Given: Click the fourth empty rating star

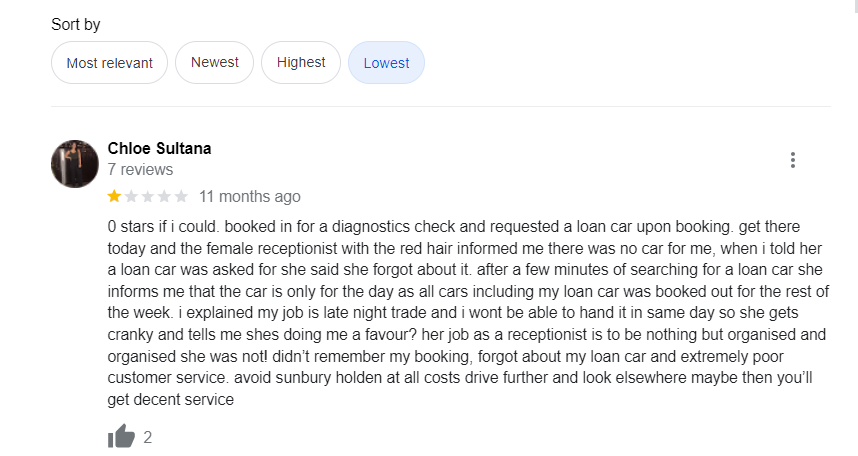Looking at the screenshot, I should 164,196.
